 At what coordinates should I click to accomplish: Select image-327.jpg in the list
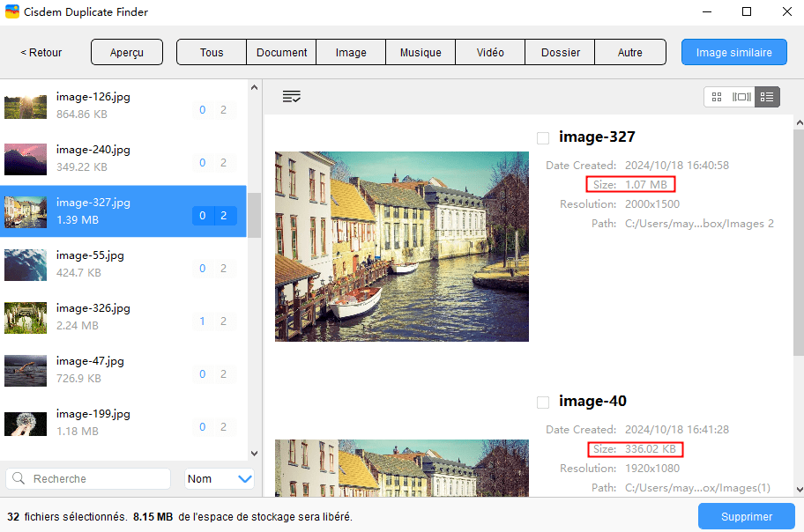123,211
